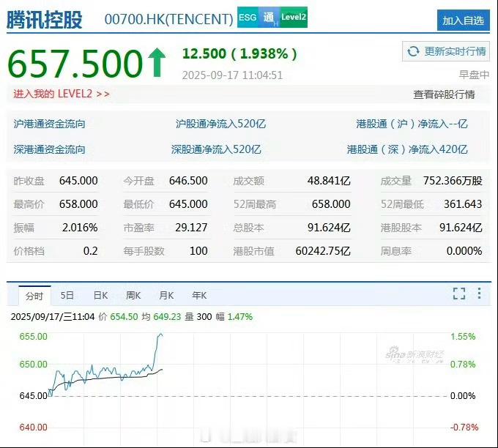This screenshot has height=448, width=498.
Task: Click the current price 657.500
Action: 75,64
